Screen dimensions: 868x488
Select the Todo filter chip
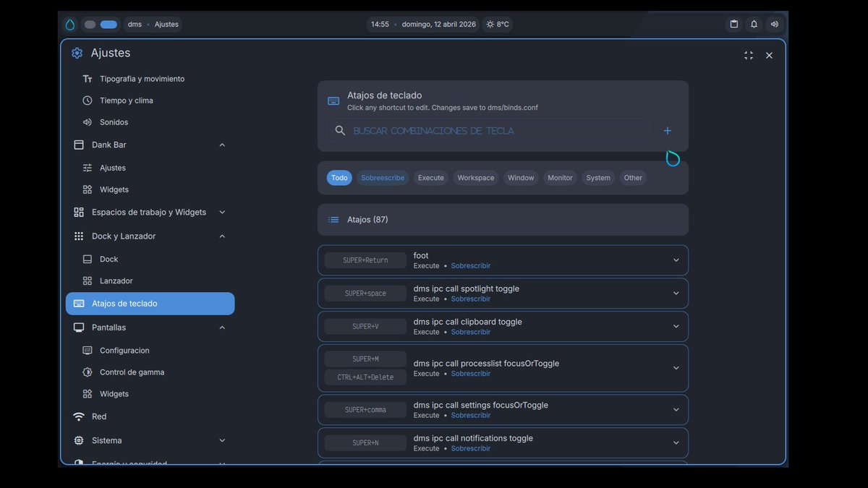click(339, 178)
